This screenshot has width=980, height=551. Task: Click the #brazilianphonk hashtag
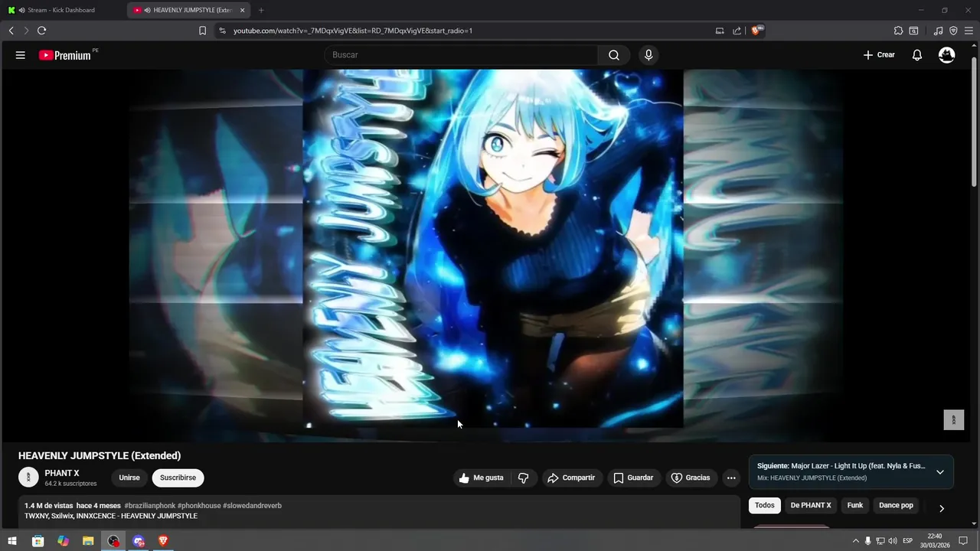click(x=150, y=506)
